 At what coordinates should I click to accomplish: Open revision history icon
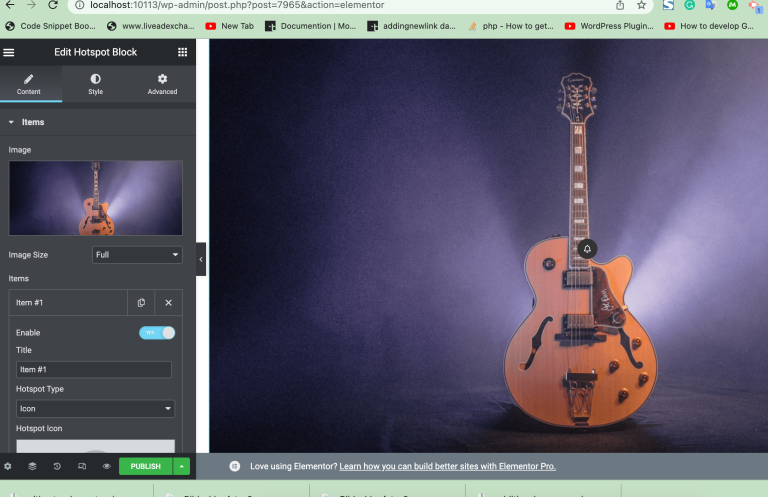pos(57,466)
